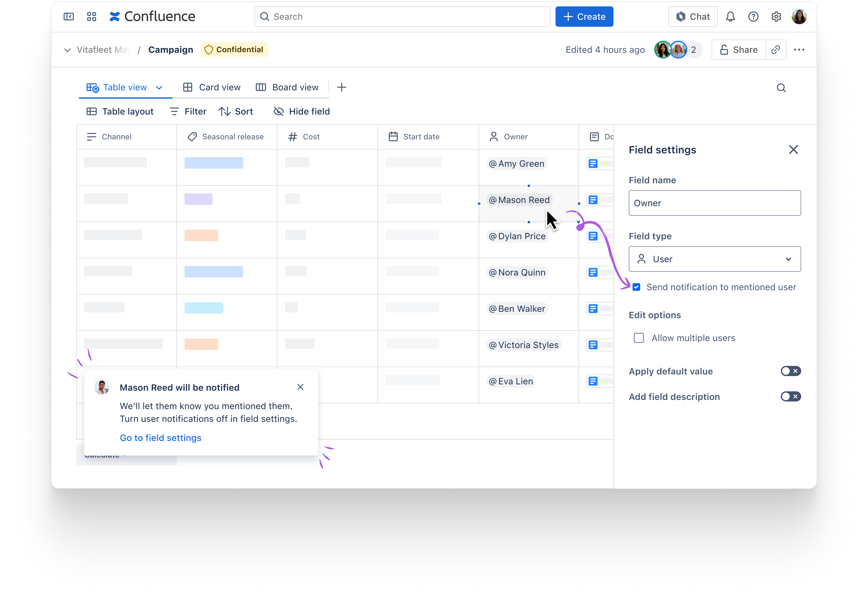Click the Share button

738,50
